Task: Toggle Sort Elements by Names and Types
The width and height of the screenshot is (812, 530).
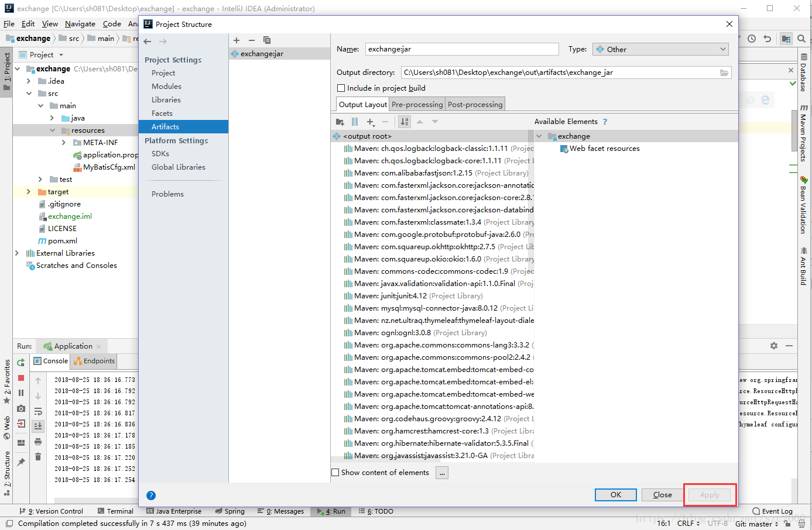Action: click(405, 122)
